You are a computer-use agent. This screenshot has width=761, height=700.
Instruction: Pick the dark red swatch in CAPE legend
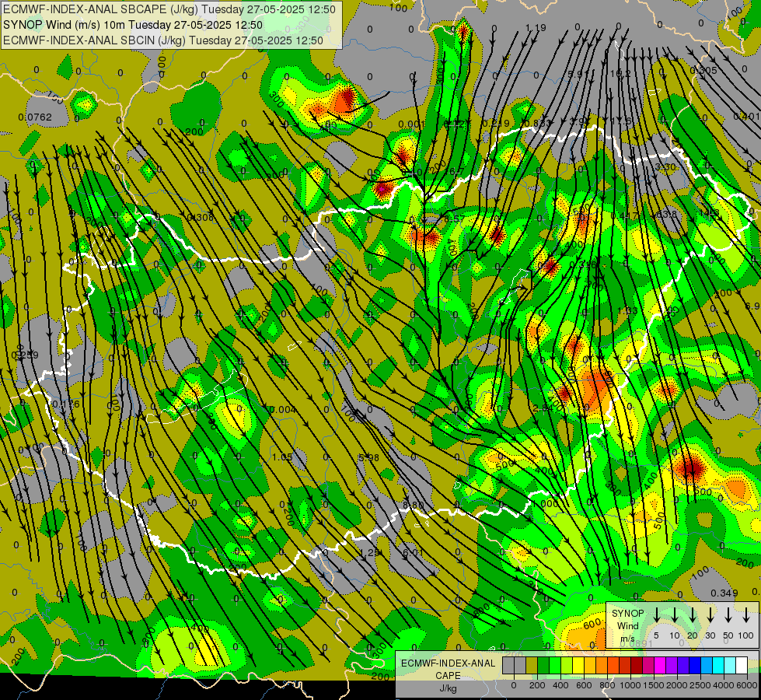click(637, 665)
